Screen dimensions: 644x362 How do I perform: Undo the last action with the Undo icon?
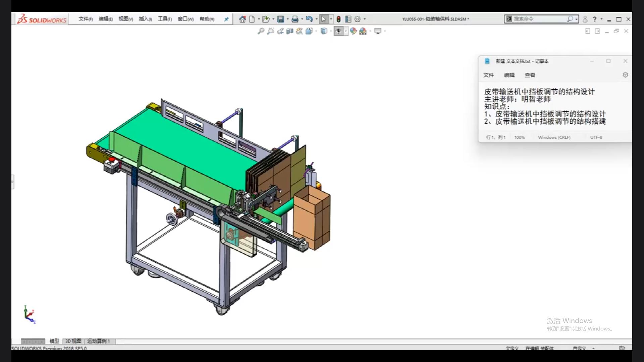[x=309, y=19]
